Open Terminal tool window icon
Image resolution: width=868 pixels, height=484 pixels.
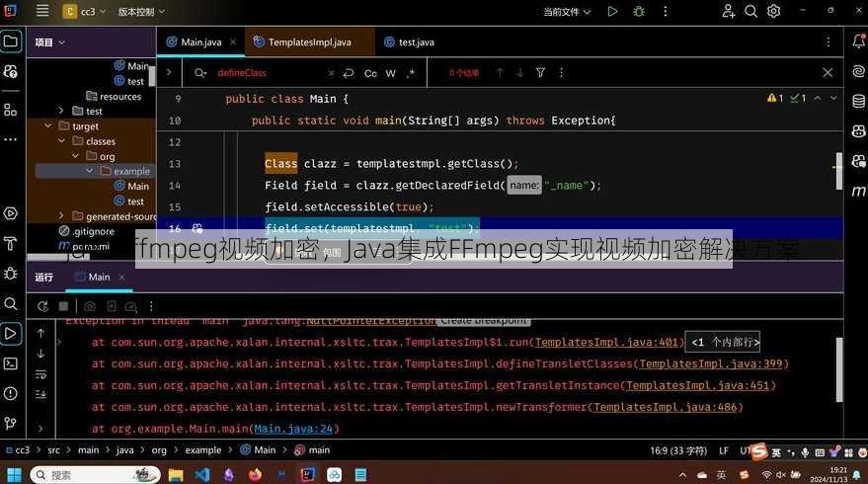[11, 363]
